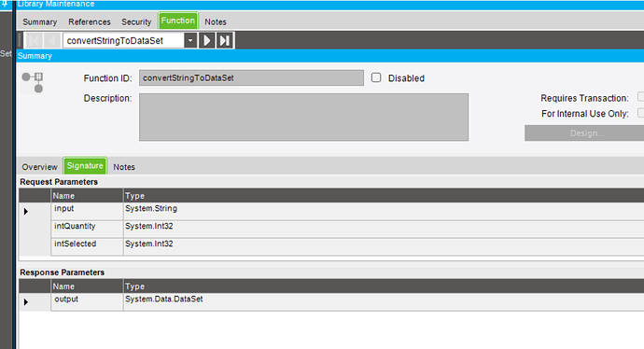Click the function tree icon beside Function ID

[33, 82]
